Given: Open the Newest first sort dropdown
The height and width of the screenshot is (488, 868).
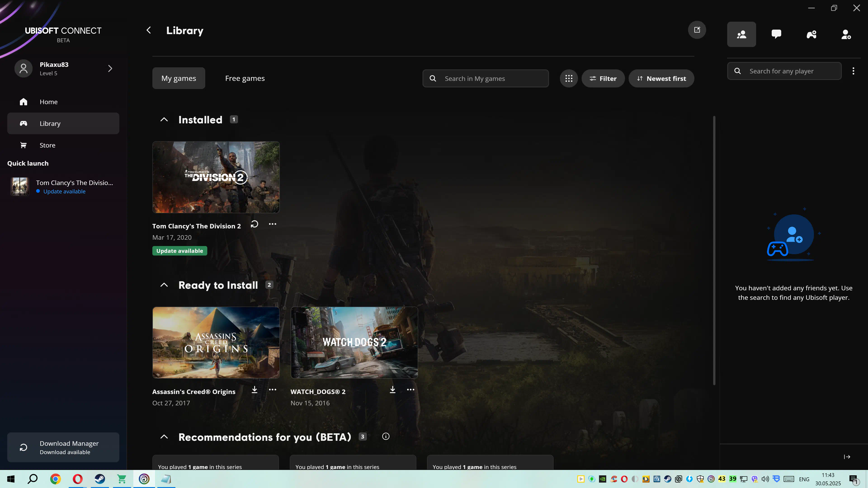Looking at the screenshot, I should [661, 78].
